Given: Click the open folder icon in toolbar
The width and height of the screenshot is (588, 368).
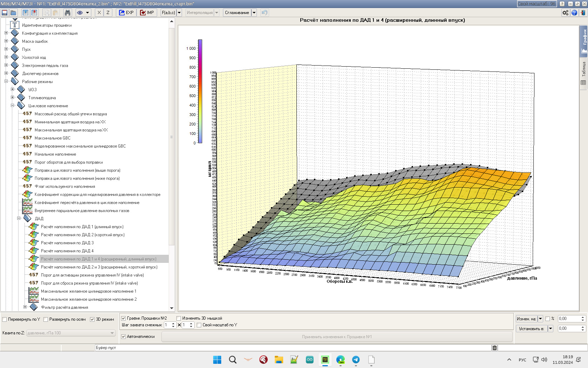Looking at the screenshot, I should click(x=13, y=13).
